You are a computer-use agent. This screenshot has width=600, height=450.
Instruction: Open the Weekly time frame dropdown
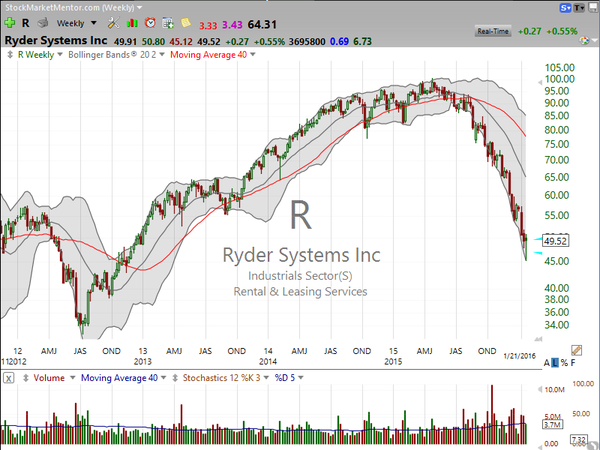coord(77,23)
